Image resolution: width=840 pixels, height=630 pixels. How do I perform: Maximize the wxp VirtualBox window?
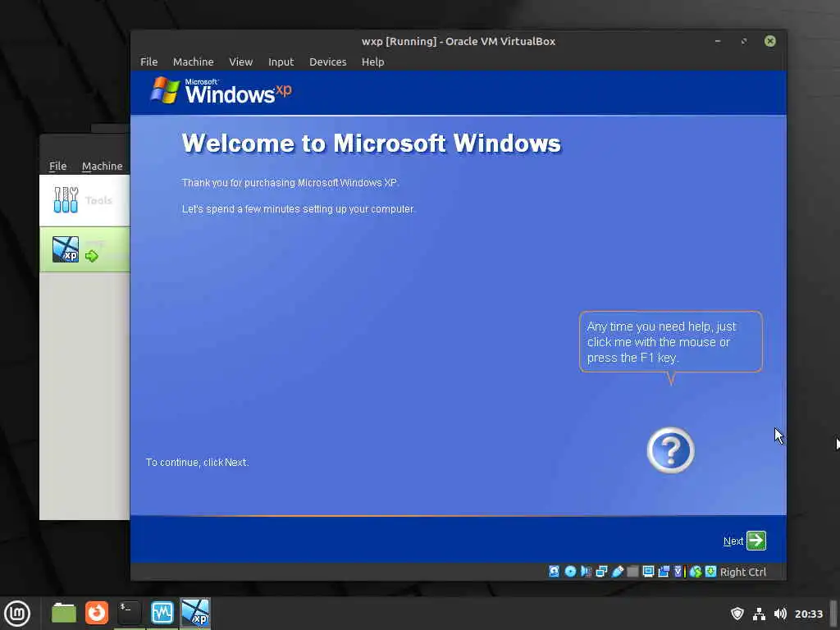pos(743,41)
